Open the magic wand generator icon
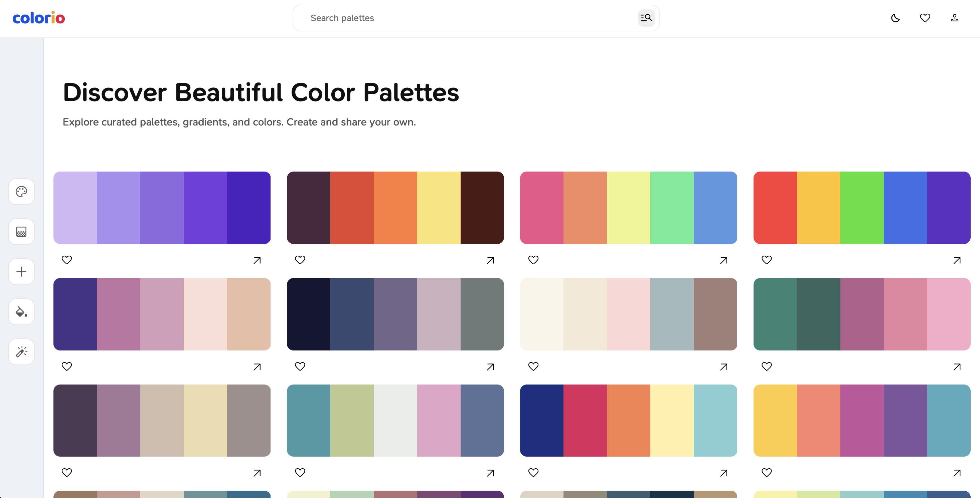Image resolution: width=980 pixels, height=498 pixels. tap(21, 352)
